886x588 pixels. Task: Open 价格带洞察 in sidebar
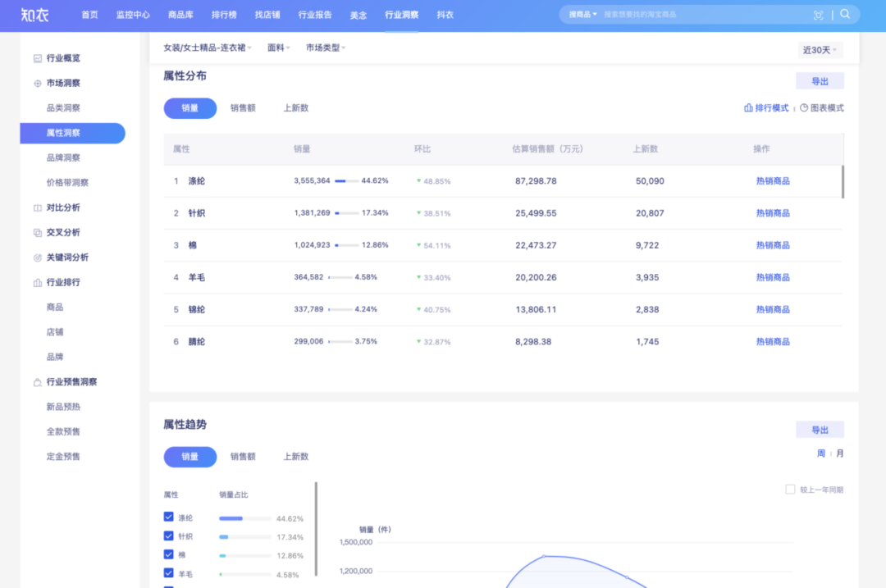[x=67, y=182]
